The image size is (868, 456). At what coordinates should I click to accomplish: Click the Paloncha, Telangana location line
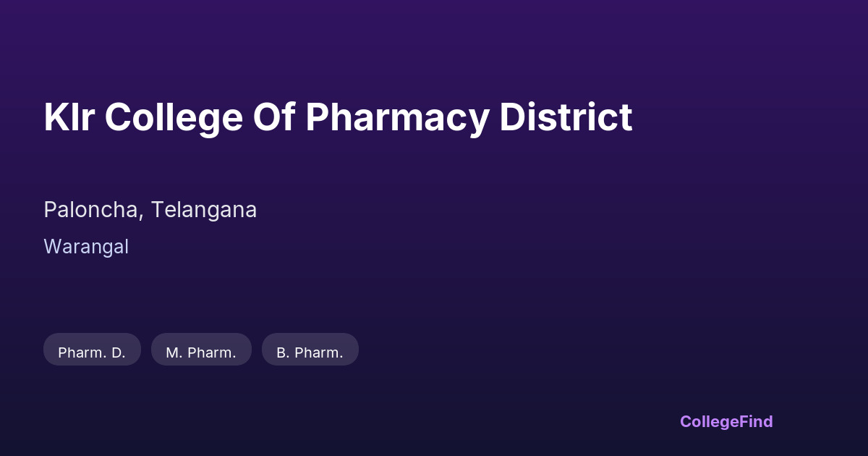150,210
